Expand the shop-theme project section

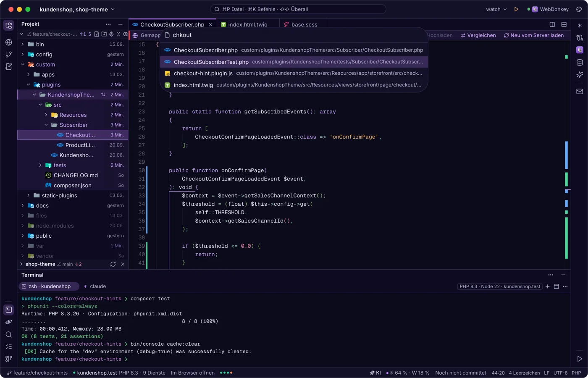click(x=21, y=264)
